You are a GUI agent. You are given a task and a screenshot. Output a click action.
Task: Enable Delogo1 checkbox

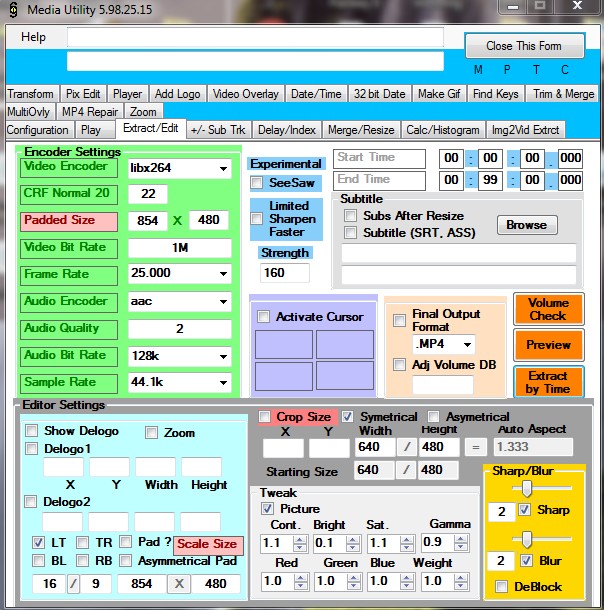pos(32,449)
